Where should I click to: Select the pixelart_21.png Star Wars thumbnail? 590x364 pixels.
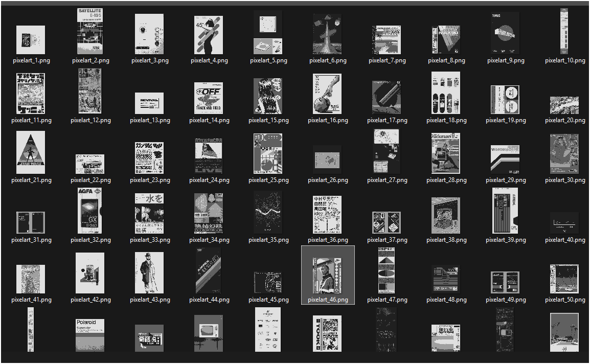(31, 152)
